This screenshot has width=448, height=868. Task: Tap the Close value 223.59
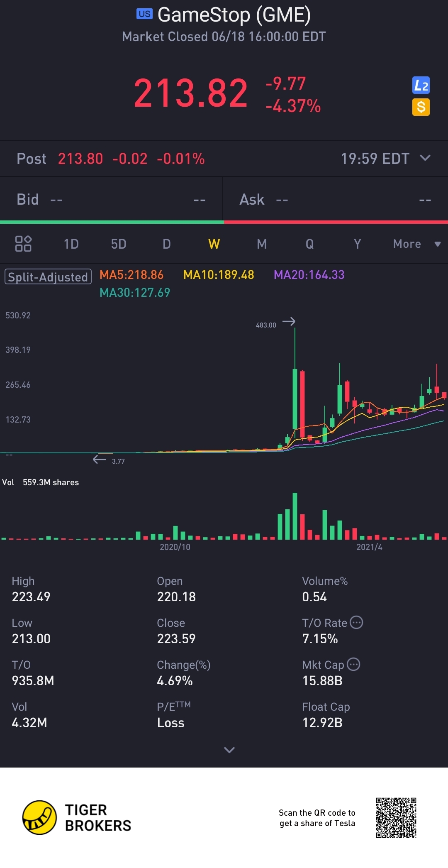click(x=176, y=639)
